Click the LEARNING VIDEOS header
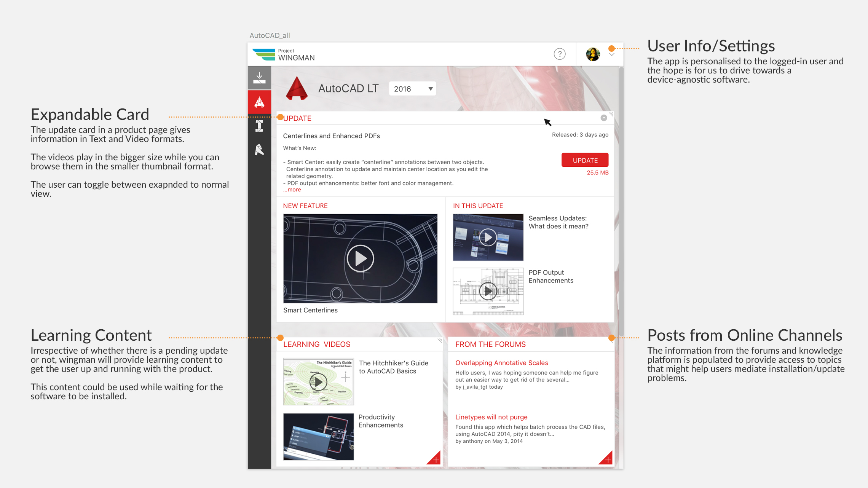 click(317, 344)
